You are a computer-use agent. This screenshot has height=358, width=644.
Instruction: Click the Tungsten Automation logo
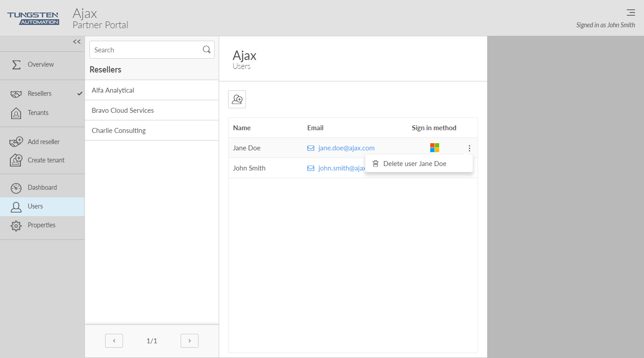[x=33, y=18]
